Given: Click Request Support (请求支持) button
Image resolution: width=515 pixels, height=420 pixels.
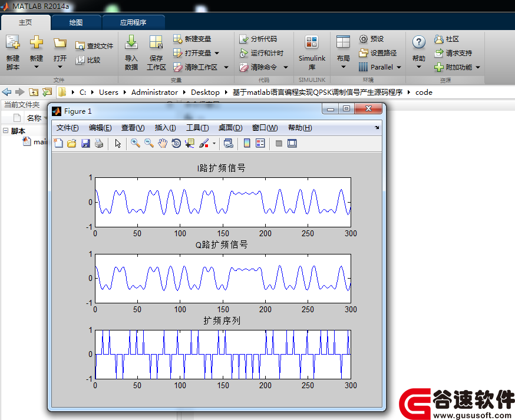Looking at the screenshot, I should pyautogui.click(x=453, y=53).
